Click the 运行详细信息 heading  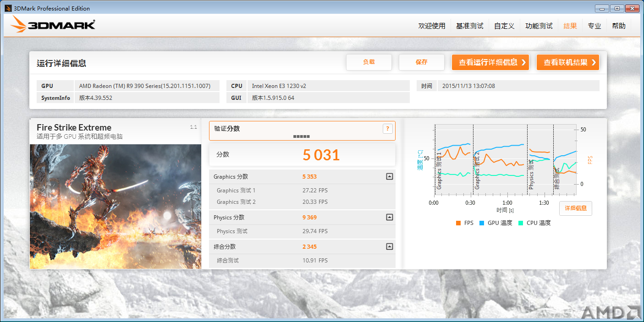point(61,64)
